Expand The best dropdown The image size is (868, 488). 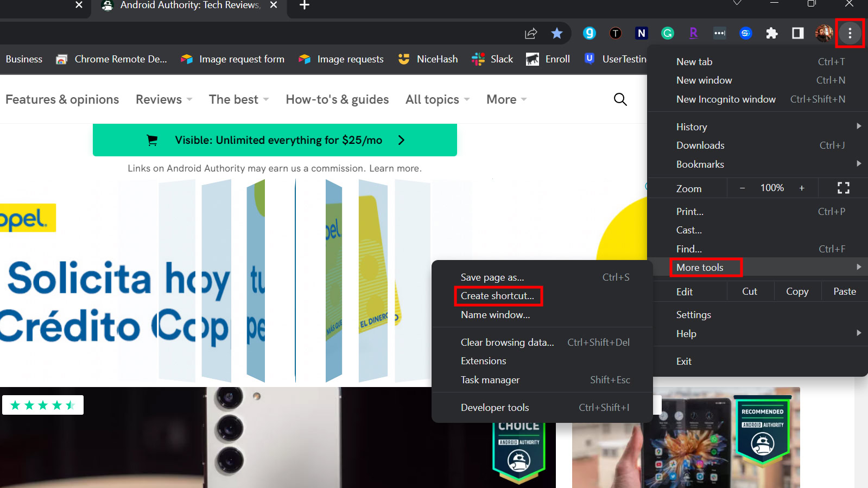tap(239, 99)
